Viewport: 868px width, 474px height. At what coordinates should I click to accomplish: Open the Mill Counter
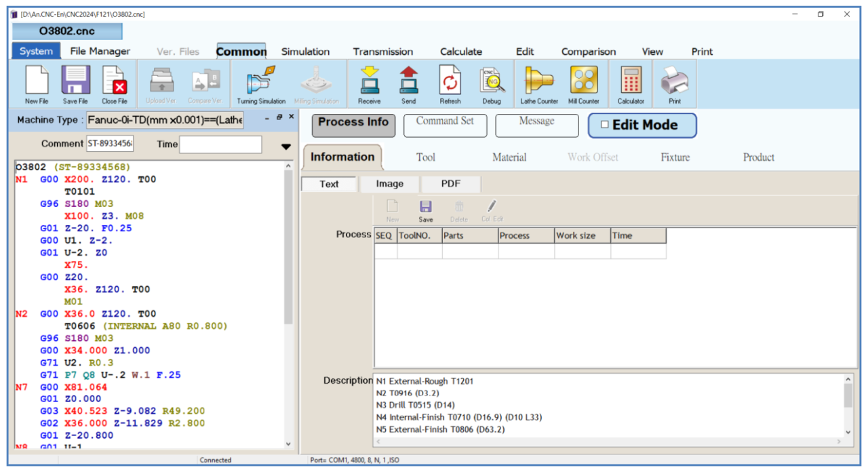(x=584, y=83)
